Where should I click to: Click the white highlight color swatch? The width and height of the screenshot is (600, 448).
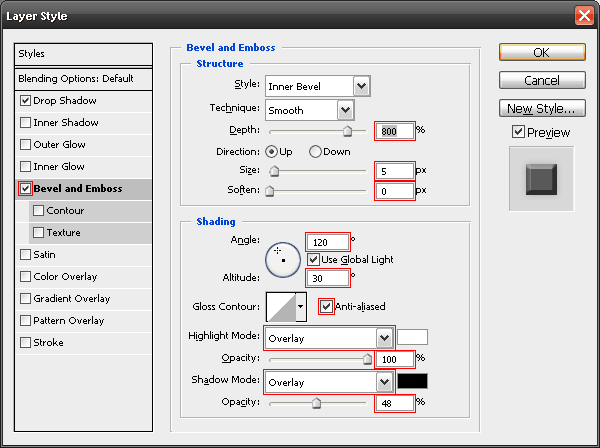pos(412,337)
